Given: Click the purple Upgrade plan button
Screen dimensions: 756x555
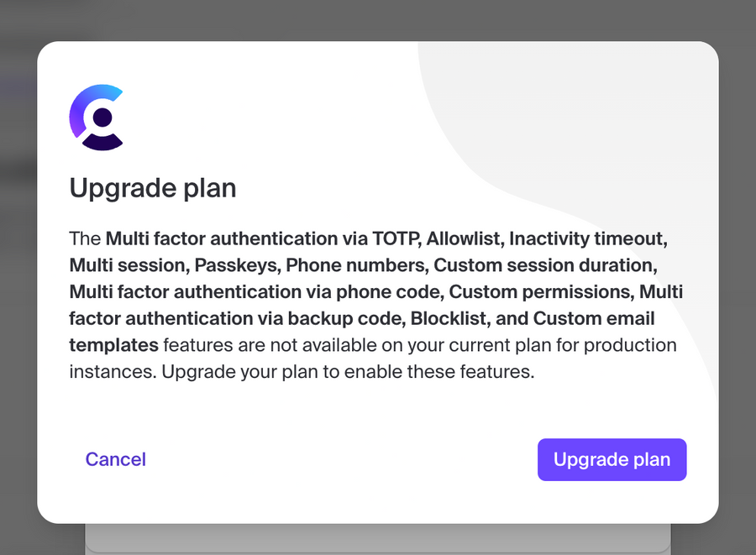Looking at the screenshot, I should [x=612, y=459].
